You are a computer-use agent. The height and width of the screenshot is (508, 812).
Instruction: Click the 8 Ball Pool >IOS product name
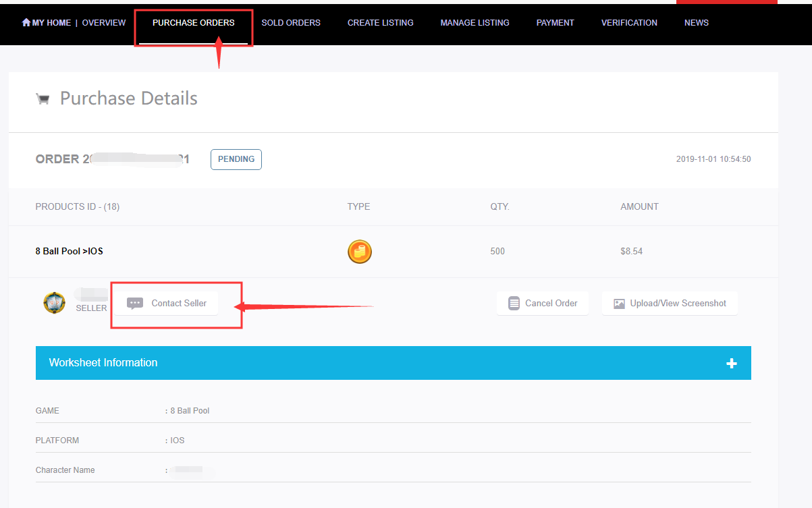tap(69, 252)
